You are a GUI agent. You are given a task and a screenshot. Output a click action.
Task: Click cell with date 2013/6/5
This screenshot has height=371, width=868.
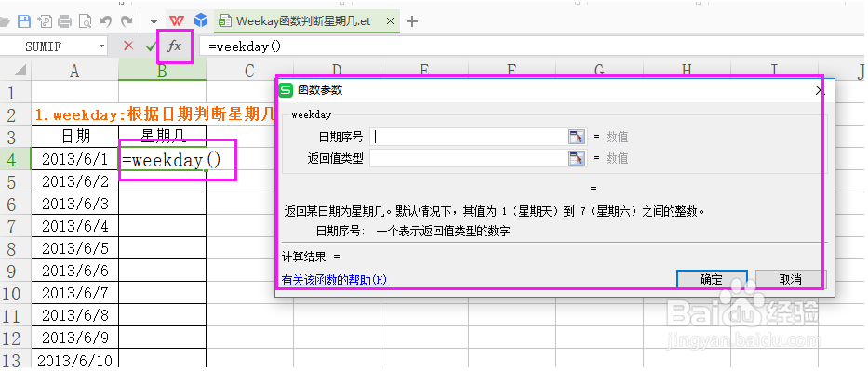click(x=74, y=248)
